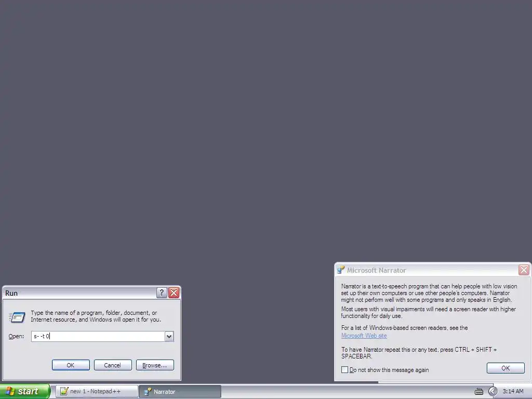
Task: Expand hidden tray icons arrow
Action: [493, 391]
